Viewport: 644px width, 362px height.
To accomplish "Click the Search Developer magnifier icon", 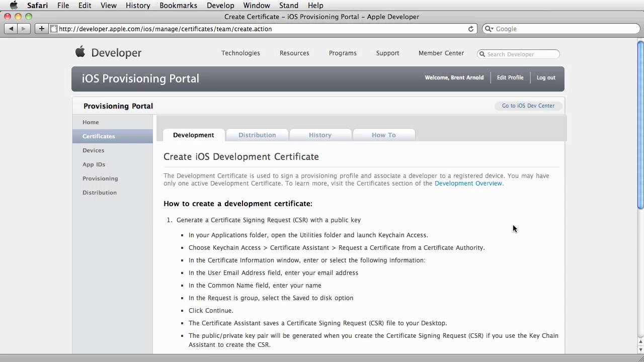I will click(x=482, y=54).
